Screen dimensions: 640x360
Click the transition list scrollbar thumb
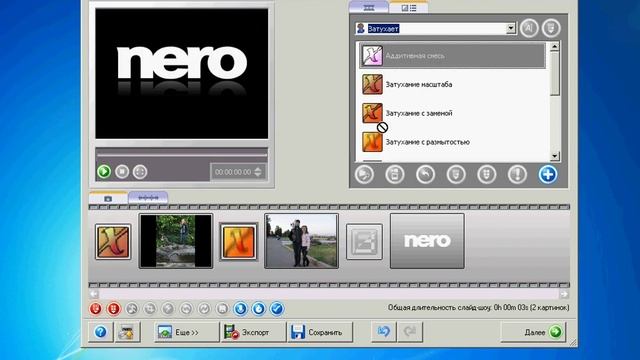click(x=554, y=73)
